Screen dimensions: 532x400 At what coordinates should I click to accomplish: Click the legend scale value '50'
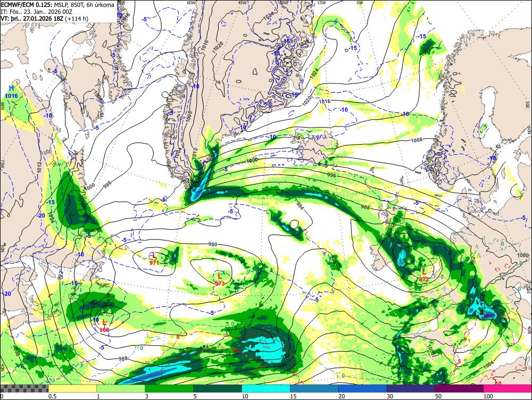(x=438, y=396)
